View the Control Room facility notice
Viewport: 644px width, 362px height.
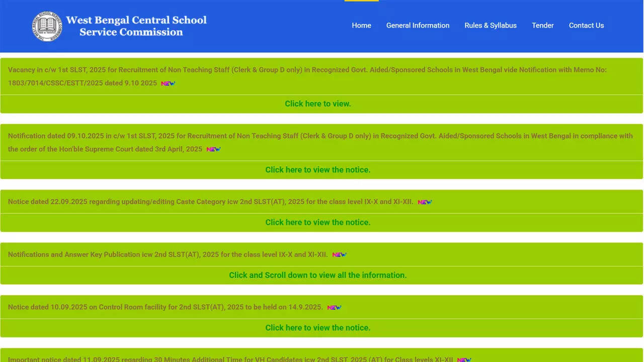[x=317, y=328]
